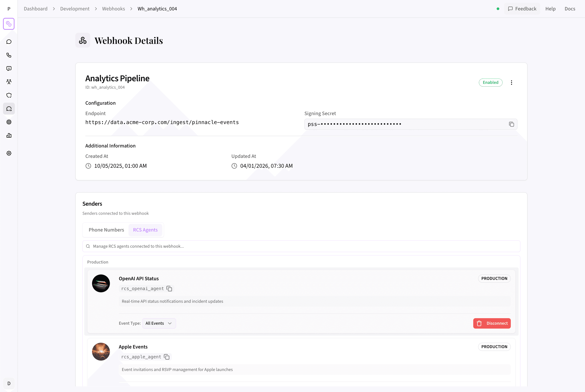Open settings gear in sidebar

(x=9, y=153)
